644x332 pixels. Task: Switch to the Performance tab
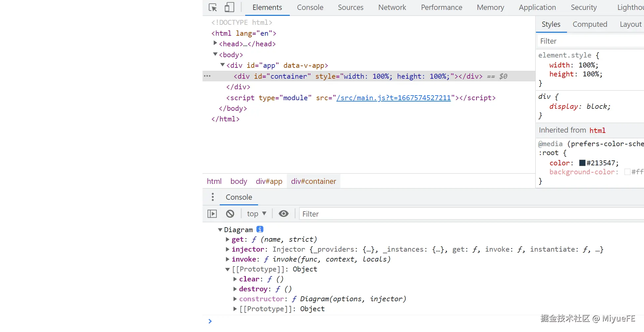click(441, 7)
